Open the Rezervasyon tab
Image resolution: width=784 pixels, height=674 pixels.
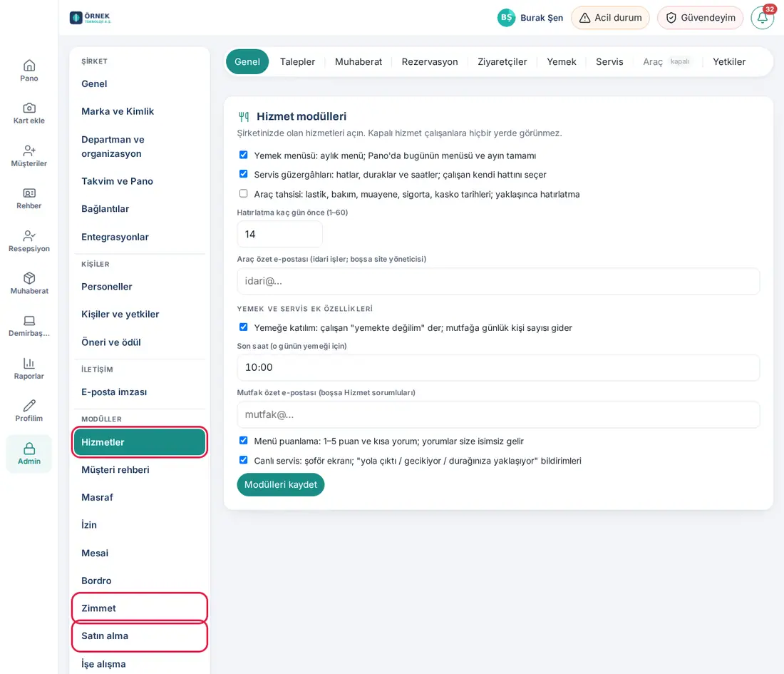click(x=430, y=62)
